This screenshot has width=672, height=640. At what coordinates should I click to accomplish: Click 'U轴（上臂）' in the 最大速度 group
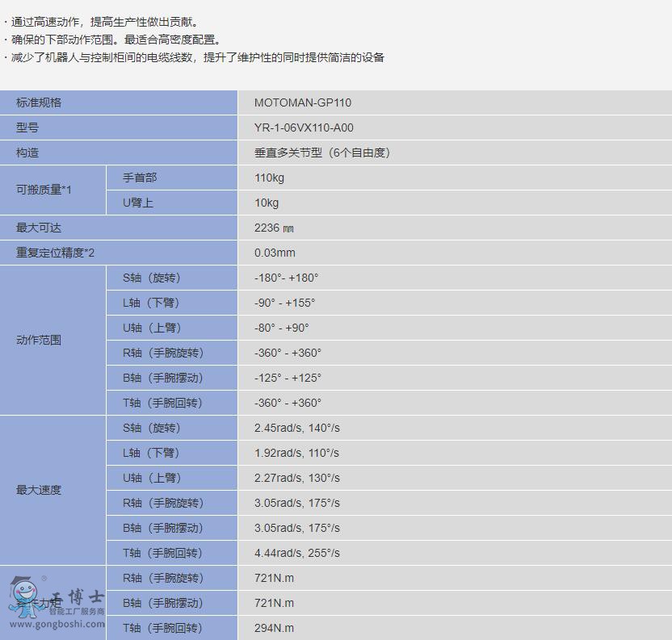pyautogui.click(x=152, y=478)
